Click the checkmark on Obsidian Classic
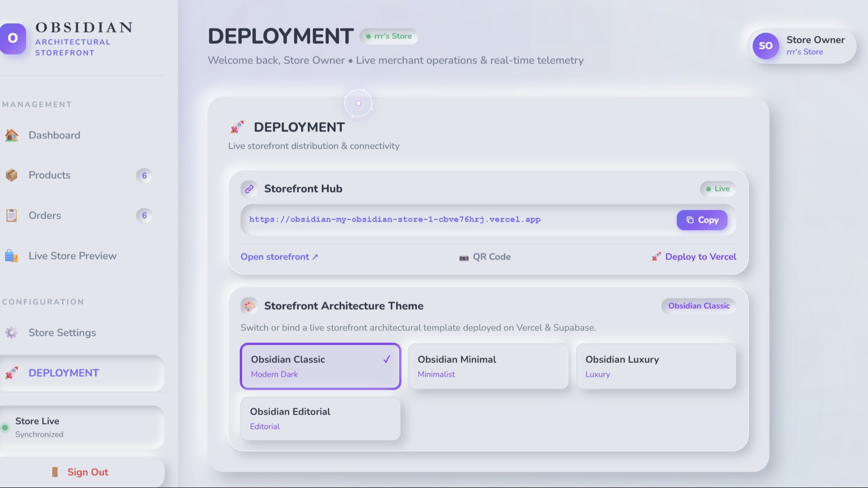 [387, 359]
